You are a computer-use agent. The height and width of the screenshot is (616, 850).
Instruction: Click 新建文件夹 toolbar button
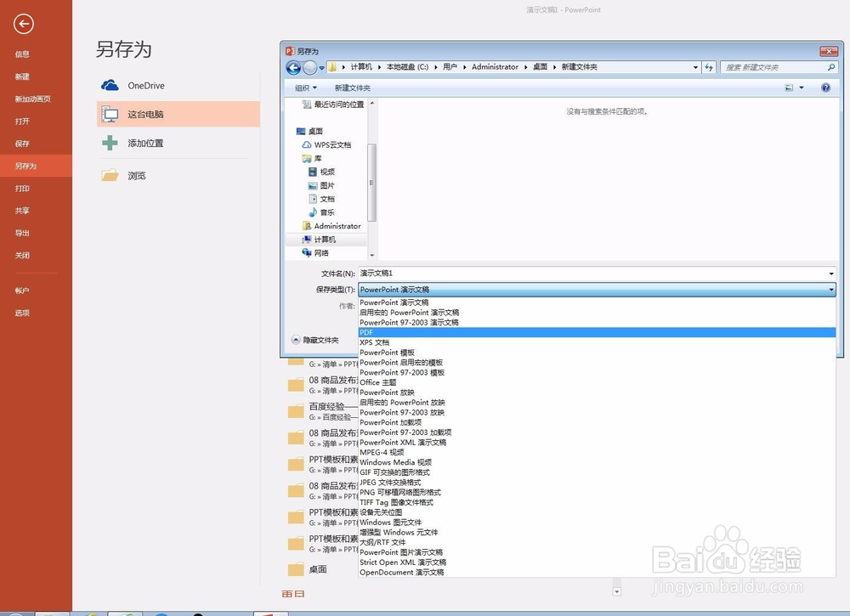tap(353, 88)
